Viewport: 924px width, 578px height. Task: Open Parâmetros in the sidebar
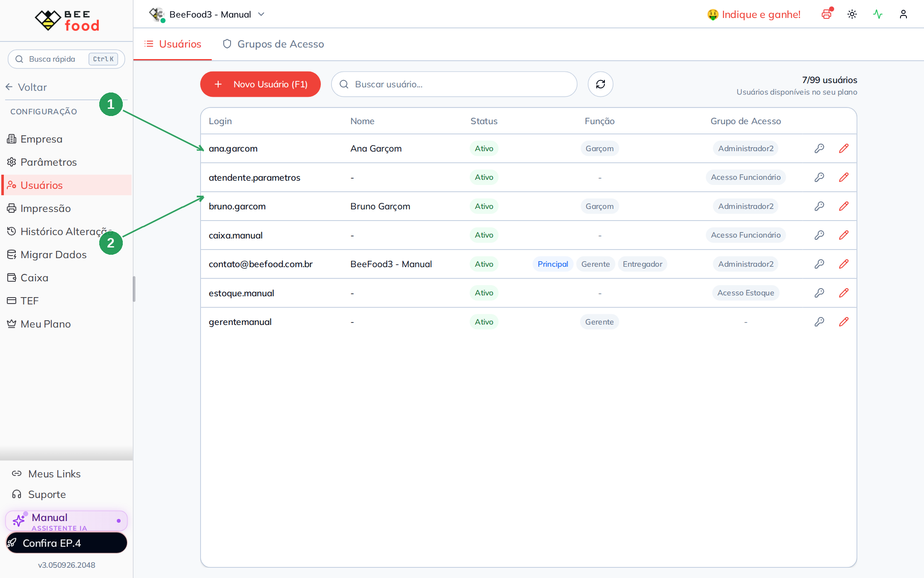click(67, 162)
